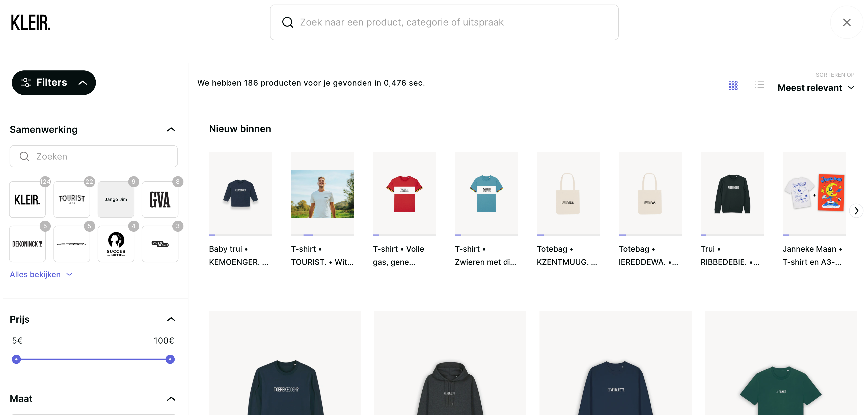Click the main search magnifier icon
This screenshot has width=868, height=415.
tap(287, 22)
